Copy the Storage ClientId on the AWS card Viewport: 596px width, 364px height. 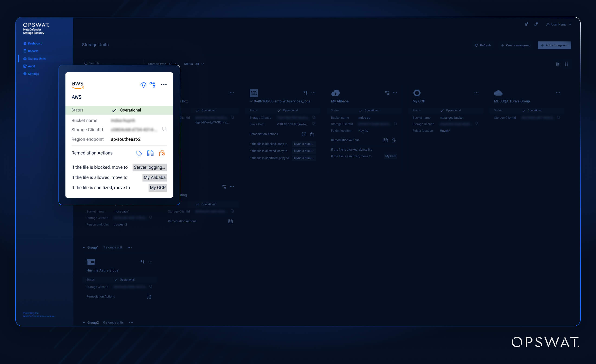pos(165,129)
